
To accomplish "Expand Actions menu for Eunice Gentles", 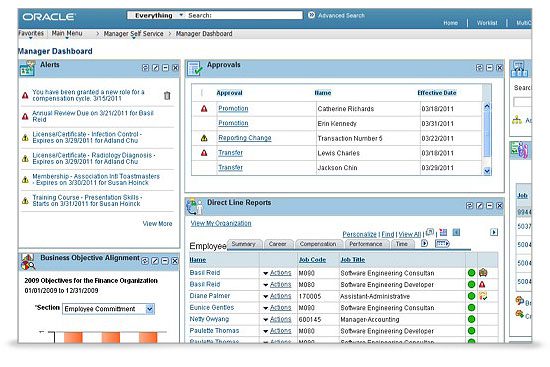I will point(277,308).
